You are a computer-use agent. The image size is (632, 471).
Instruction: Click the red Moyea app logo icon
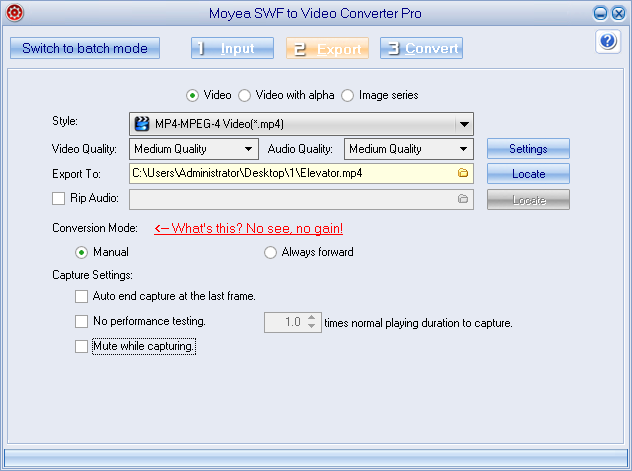tap(15, 12)
